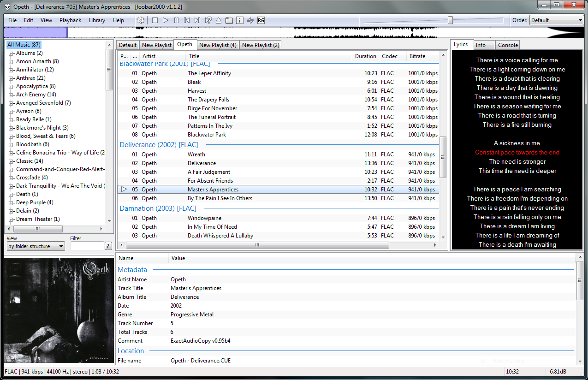Click the info 'i' toolbar icon

(240, 20)
